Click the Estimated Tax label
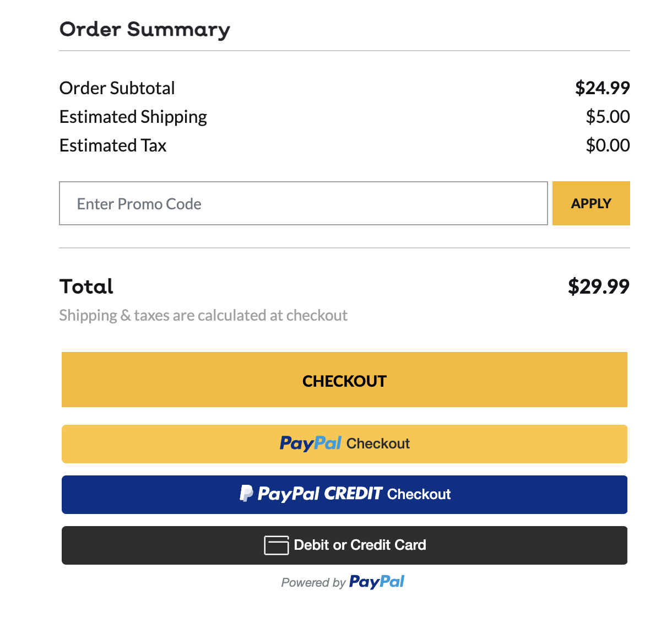Image resolution: width=672 pixels, height=617 pixels. pos(113,145)
